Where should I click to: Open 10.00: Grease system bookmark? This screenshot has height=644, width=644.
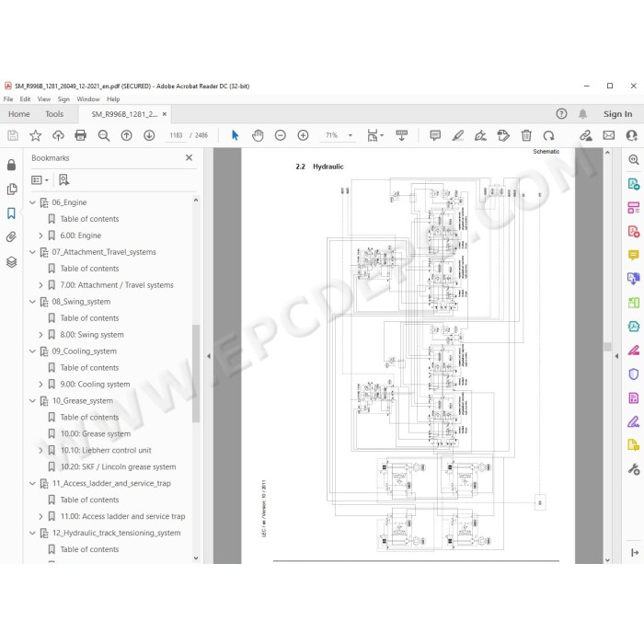pos(96,433)
